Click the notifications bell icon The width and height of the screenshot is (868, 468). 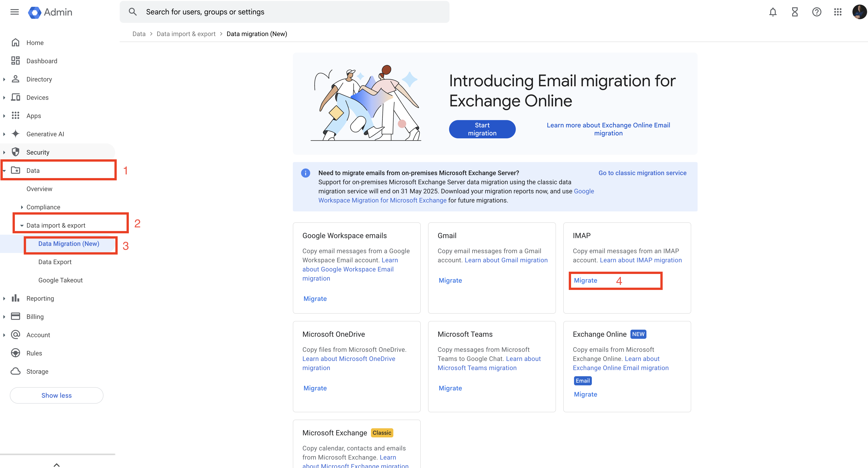tap(773, 12)
